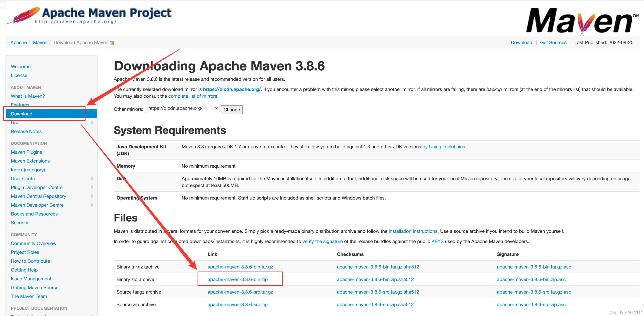Image resolution: width=644 pixels, height=316 pixels.
Task: Click the edit page pencil icon
Action: click(x=112, y=43)
